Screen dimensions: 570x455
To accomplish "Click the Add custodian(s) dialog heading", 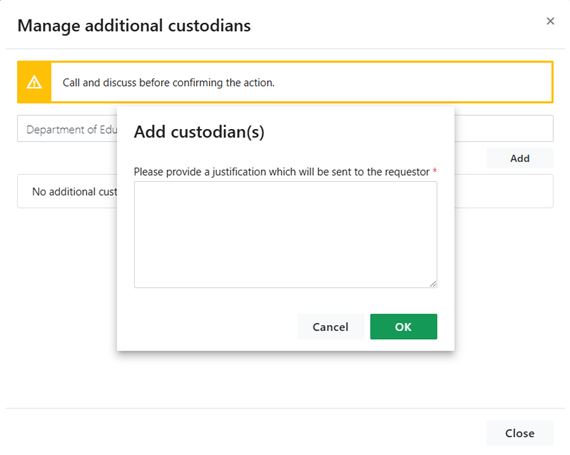I will point(199,132).
